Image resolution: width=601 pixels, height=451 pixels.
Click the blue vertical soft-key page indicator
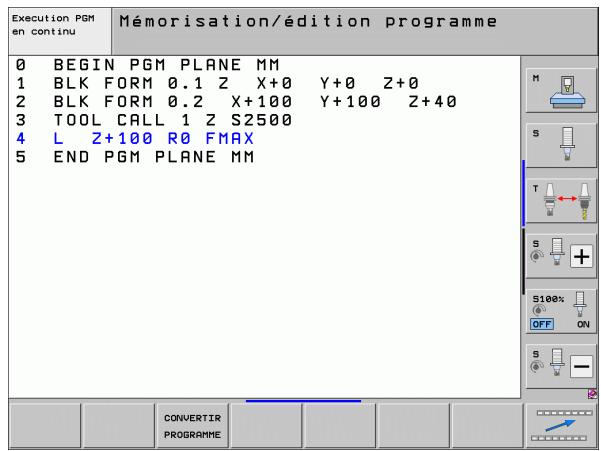(524, 194)
